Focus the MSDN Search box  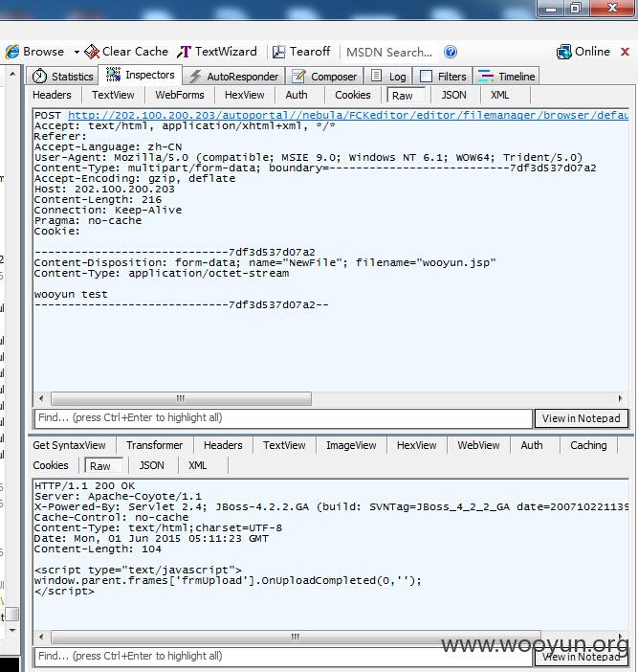click(x=389, y=53)
